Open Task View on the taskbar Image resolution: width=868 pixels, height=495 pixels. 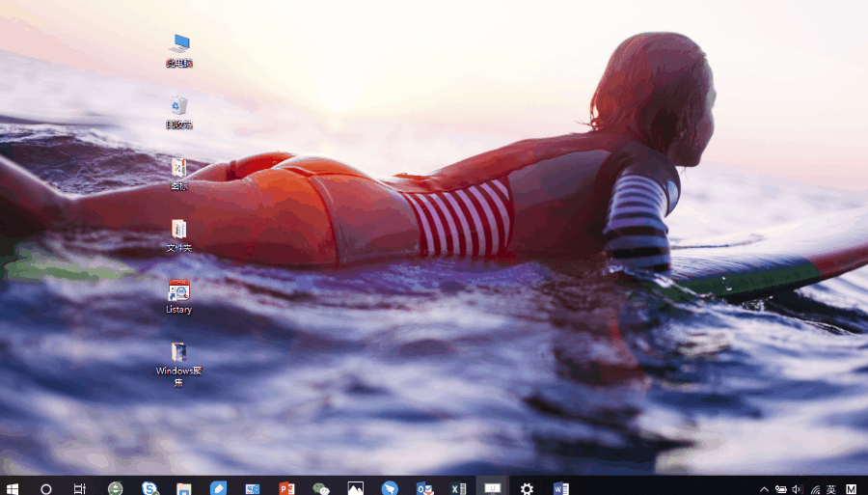(80, 488)
